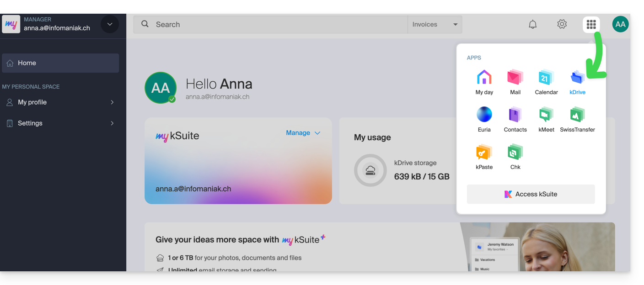Open My profile sidebar item
Viewport: 644px width, 285px height.
tap(60, 102)
